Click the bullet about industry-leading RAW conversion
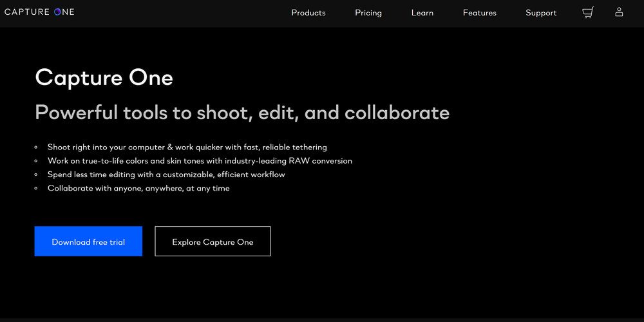644x322 pixels. click(x=200, y=161)
